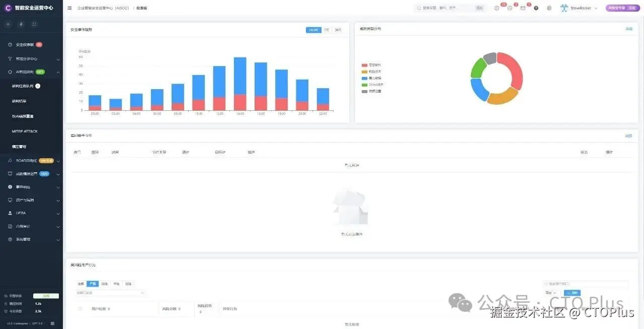Viewport: 644px width, 329px height.
Task: Collapse the AI智能研判 menu chevron
Action: pyautogui.click(x=58, y=72)
